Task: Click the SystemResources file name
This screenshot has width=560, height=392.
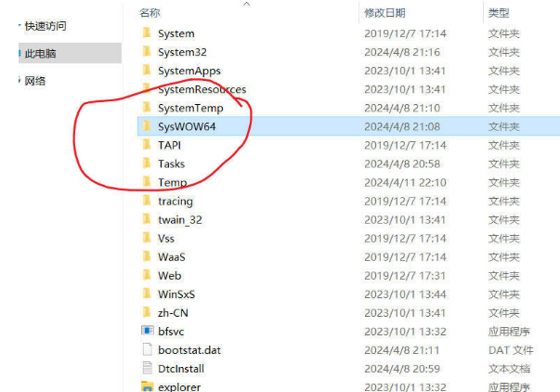Action: pyautogui.click(x=202, y=89)
